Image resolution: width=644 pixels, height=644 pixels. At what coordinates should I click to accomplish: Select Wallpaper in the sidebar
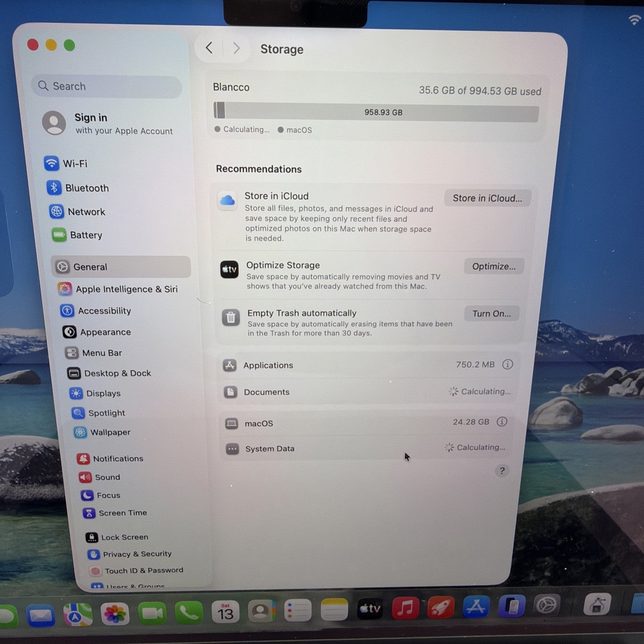[x=102, y=432]
